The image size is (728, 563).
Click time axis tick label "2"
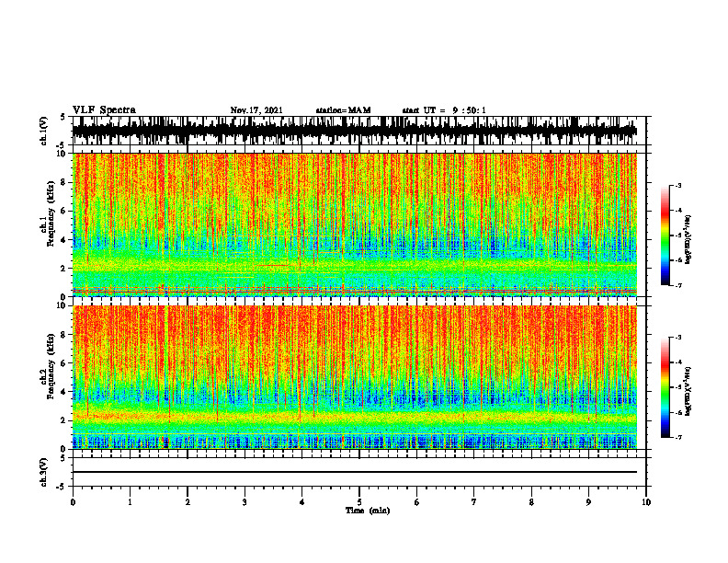pos(188,502)
